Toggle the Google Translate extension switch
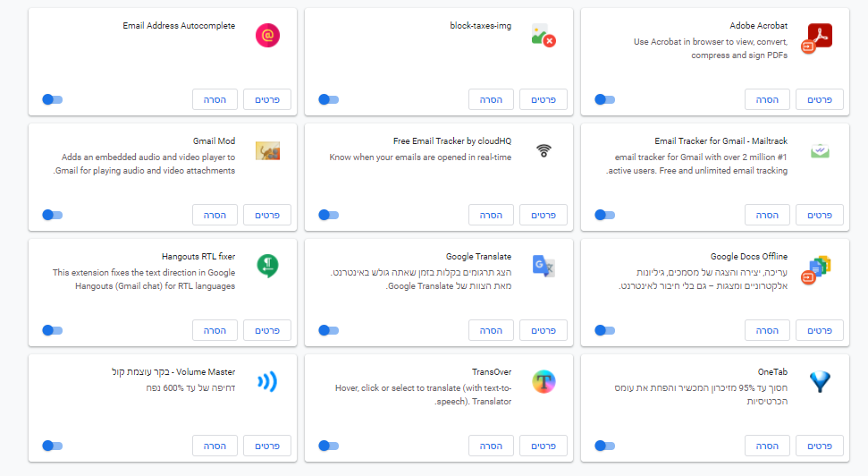This screenshot has width=868, height=476. coord(329,330)
